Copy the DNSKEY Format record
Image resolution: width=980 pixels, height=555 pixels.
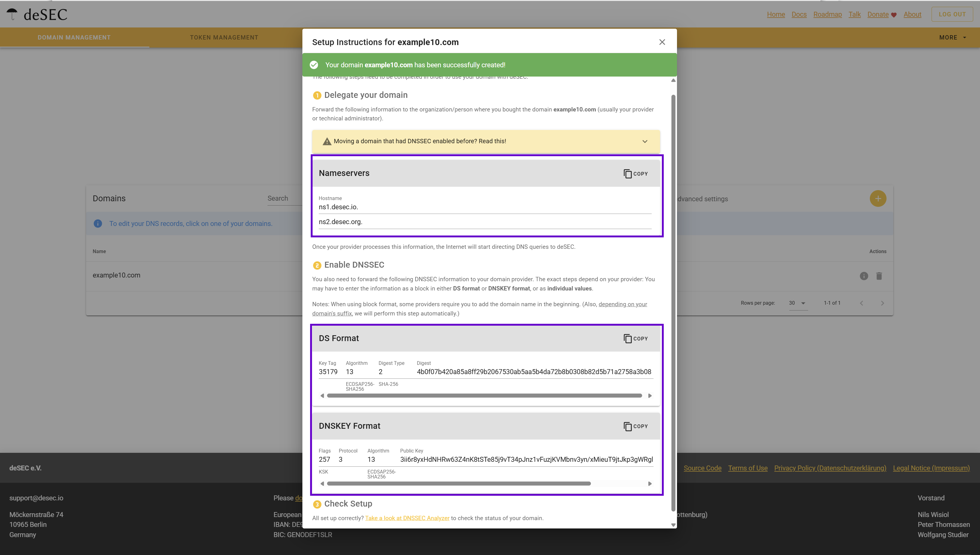tap(636, 426)
